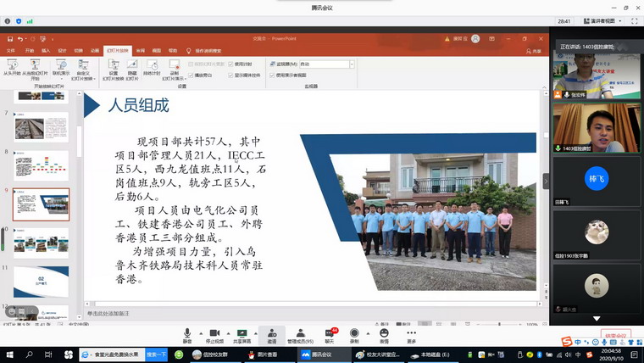Image resolution: width=644 pixels, height=363 pixels.
Task: Start 录制 recording in the meeting toolbar
Action: (x=354, y=332)
